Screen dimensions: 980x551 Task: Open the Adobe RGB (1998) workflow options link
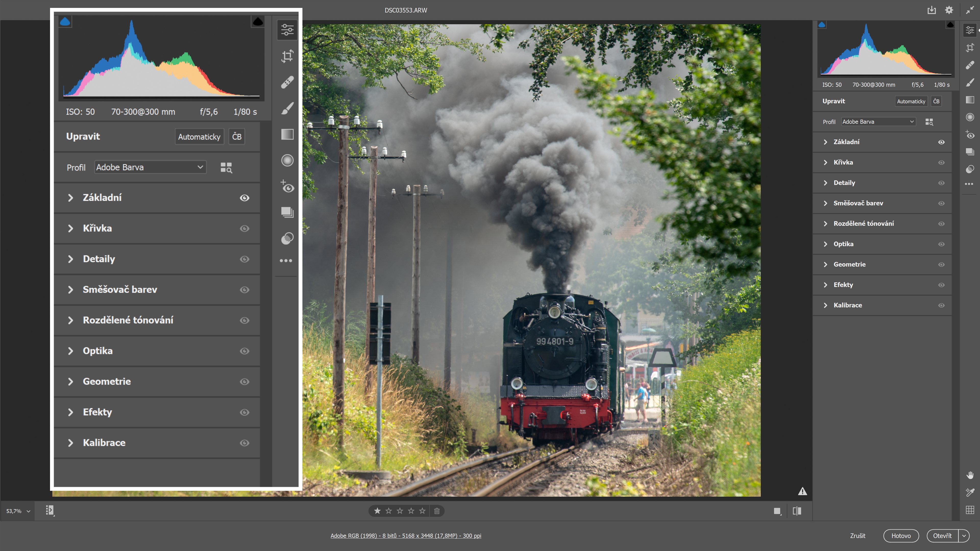[406, 536]
